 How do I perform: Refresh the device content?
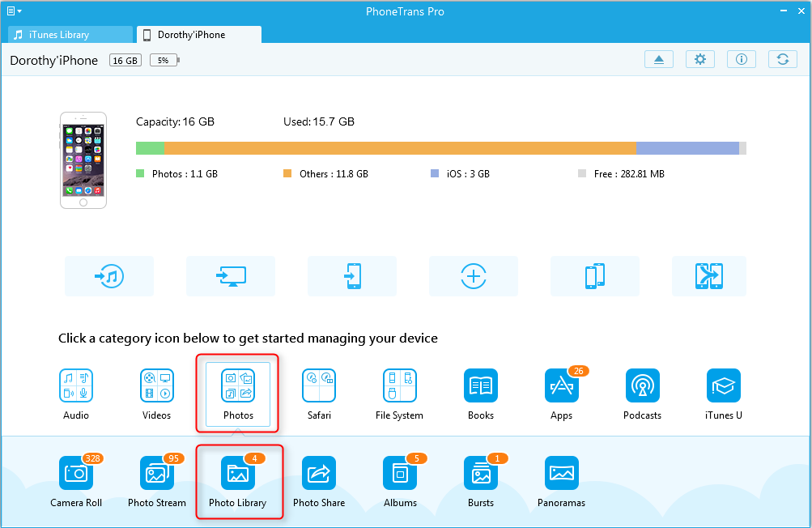(782, 60)
